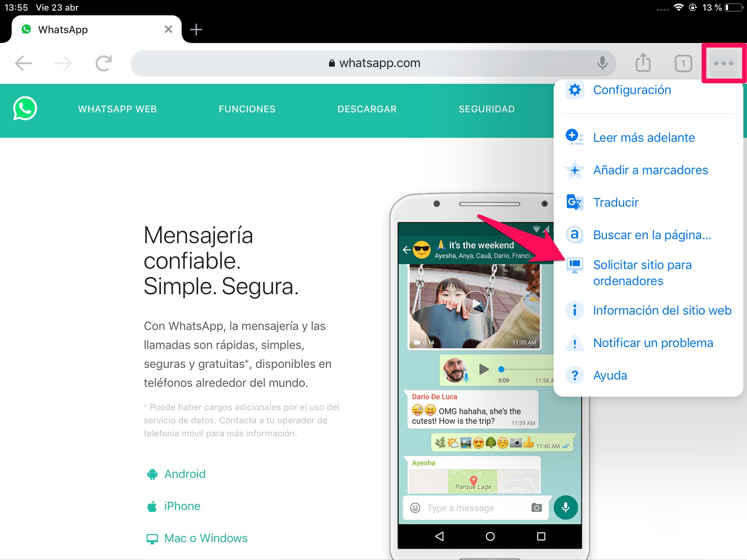Click WHATSAPP WEB navigation tab
Viewport: 747px width, 560px height.
tap(118, 108)
